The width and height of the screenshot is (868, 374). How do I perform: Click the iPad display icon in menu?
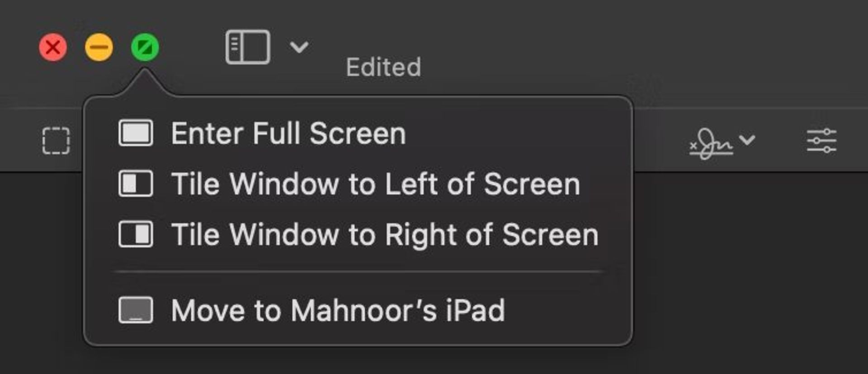point(136,310)
